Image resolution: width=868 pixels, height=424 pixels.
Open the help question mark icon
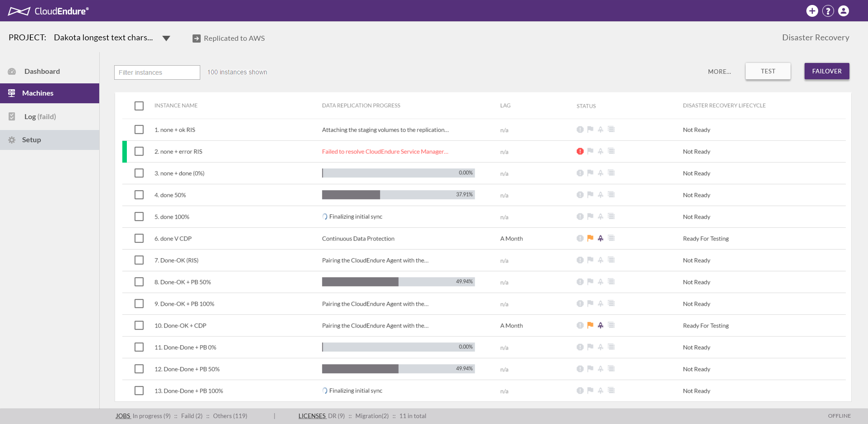click(x=828, y=11)
